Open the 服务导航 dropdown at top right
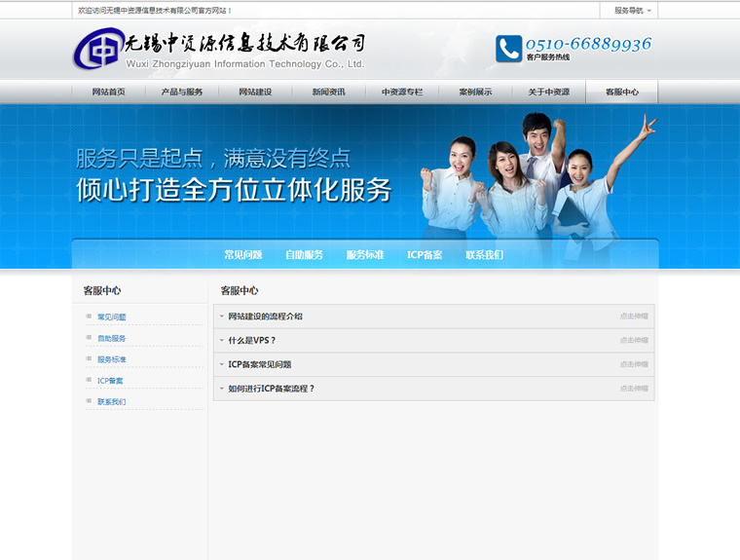Image resolution: width=740 pixels, height=560 pixels. 633,11
